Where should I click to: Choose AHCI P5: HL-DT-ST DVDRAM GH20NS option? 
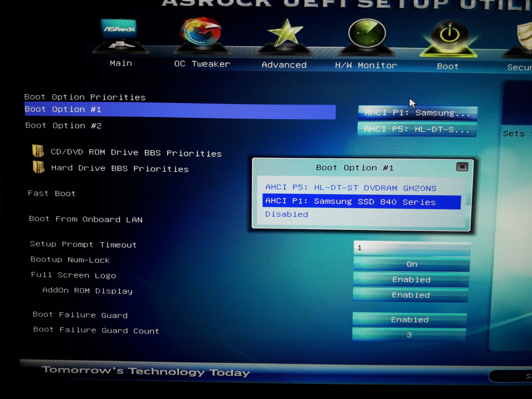(351, 188)
